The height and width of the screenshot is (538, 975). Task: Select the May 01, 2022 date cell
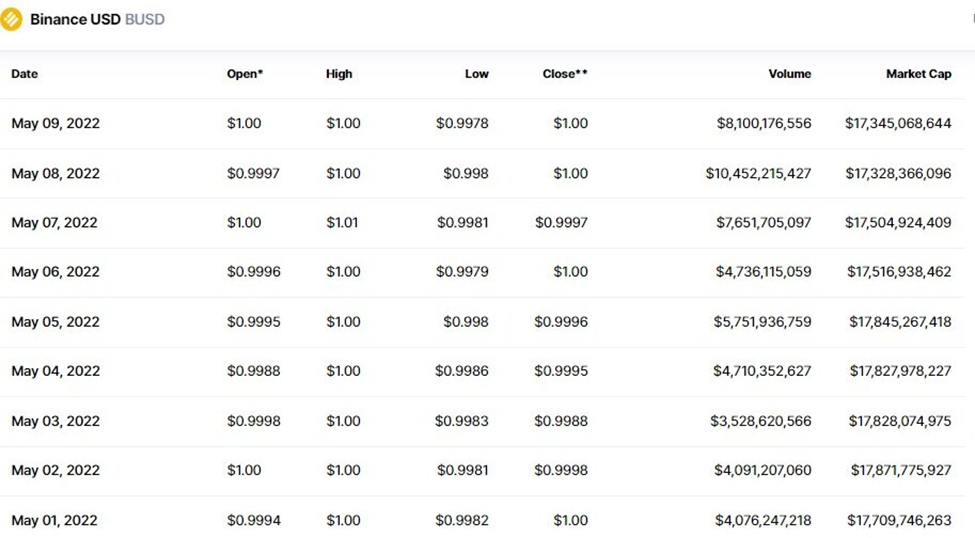tap(54, 520)
